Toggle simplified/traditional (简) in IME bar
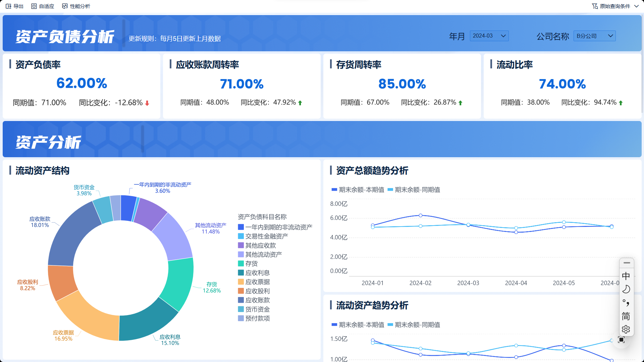The width and height of the screenshot is (644, 362). click(626, 316)
